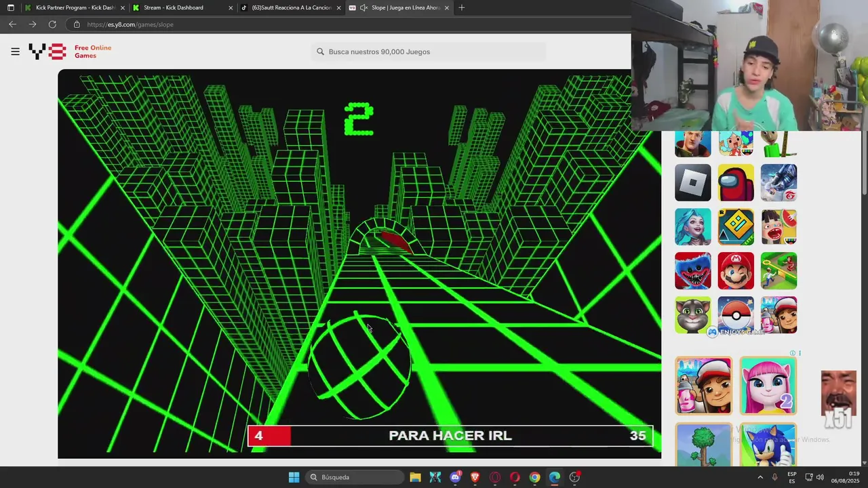This screenshot has width=868, height=488.
Task: Open the small Subway Surfers game icon
Action: (778, 314)
